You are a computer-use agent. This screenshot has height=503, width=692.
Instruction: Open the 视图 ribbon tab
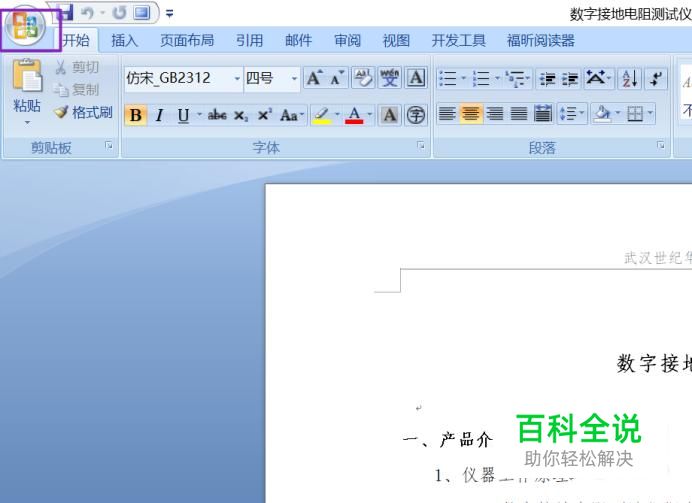(x=396, y=41)
